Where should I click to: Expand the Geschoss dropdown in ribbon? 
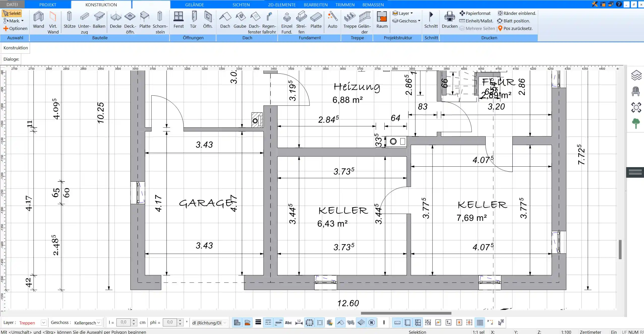[x=406, y=21]
